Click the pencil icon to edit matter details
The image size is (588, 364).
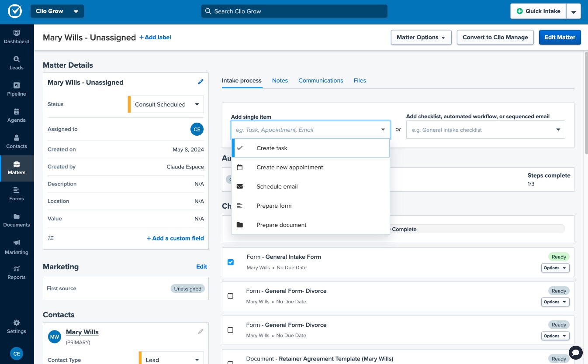click(201, 82)
